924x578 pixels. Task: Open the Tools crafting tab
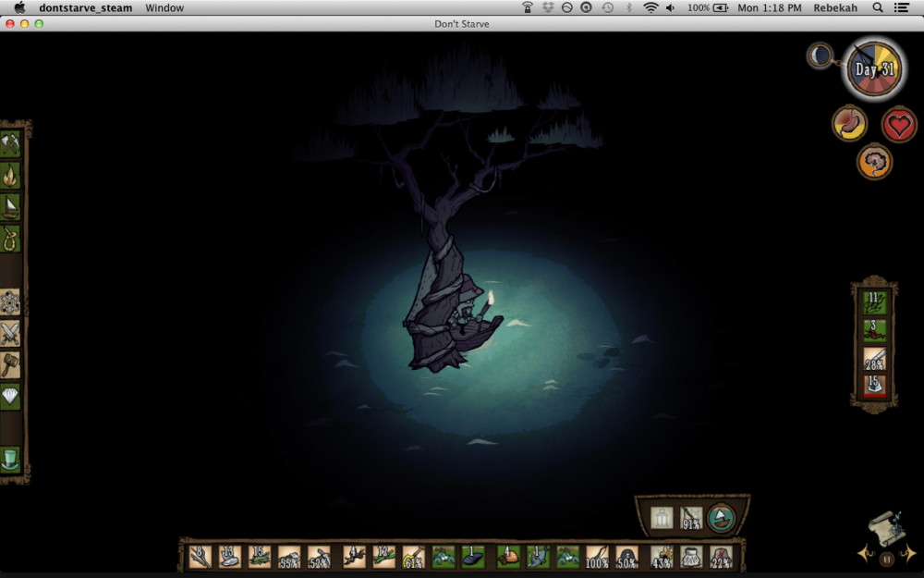click(x=10, y=143)
